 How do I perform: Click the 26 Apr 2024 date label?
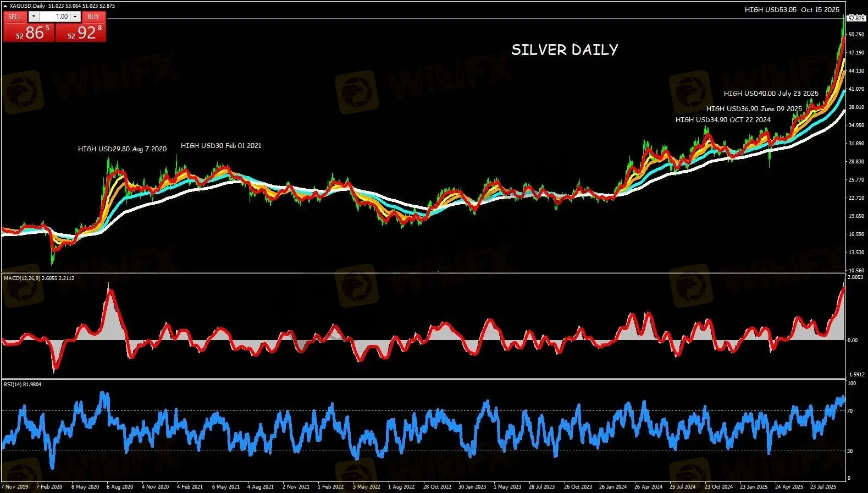click(x=648, y=487)
